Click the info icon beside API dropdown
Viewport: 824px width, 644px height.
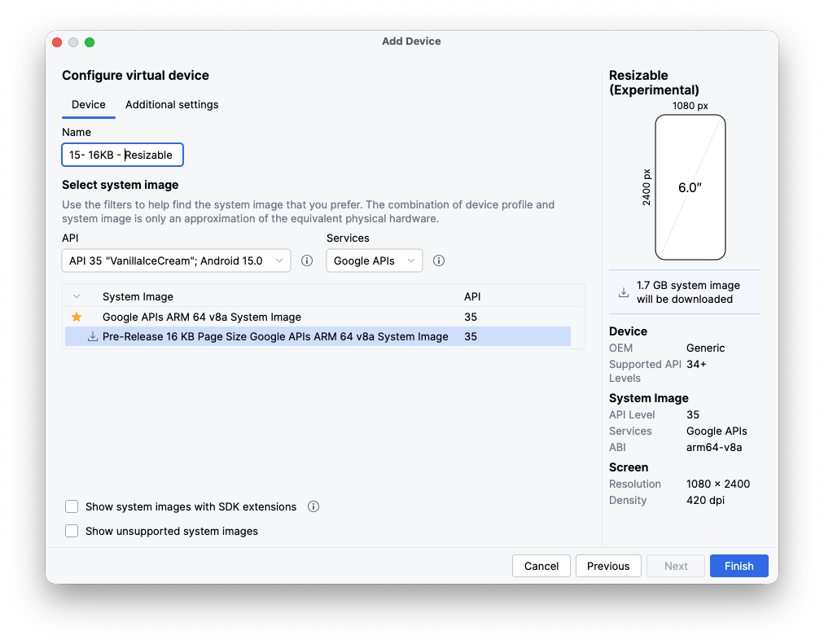coord(307,261)
